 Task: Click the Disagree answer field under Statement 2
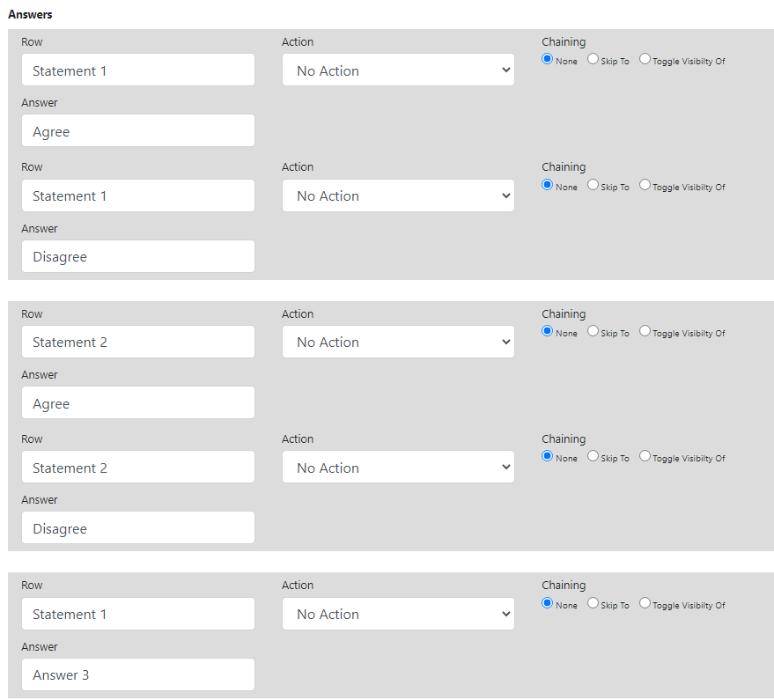coord(138,528)
